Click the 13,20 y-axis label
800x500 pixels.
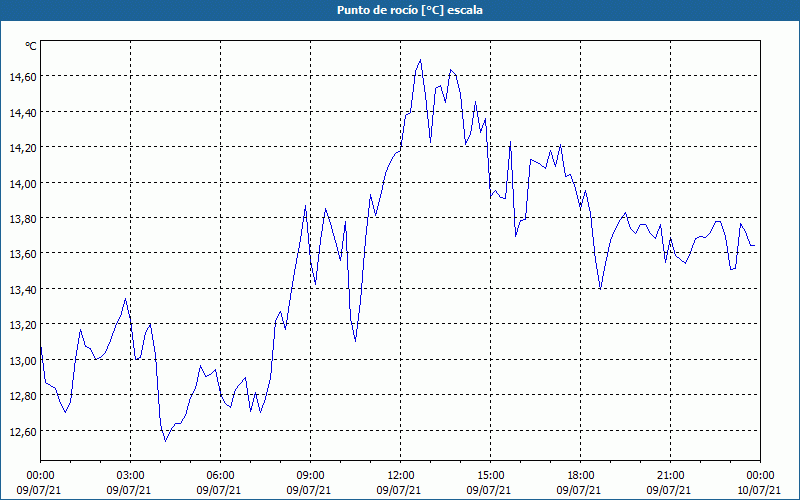click(x=23, y=324)
